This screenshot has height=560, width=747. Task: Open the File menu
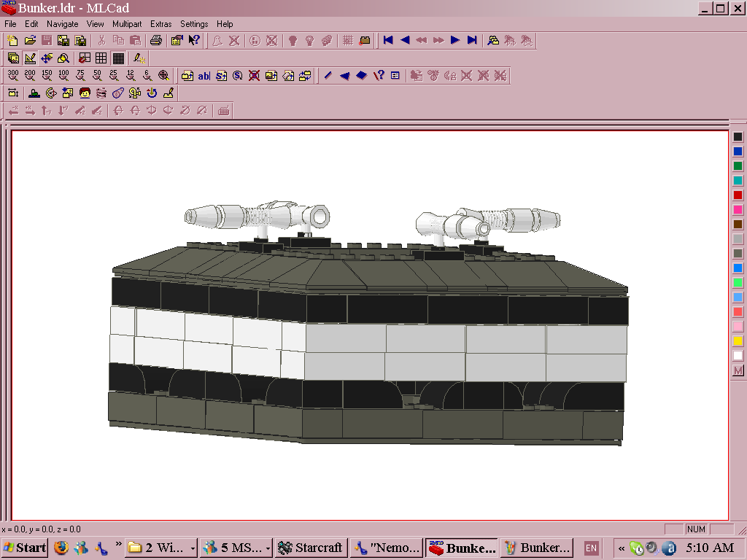[10, 24]
